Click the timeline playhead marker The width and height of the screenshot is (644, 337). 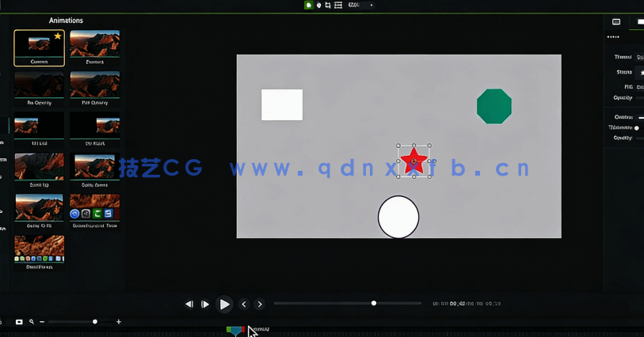tap(235, 331)
